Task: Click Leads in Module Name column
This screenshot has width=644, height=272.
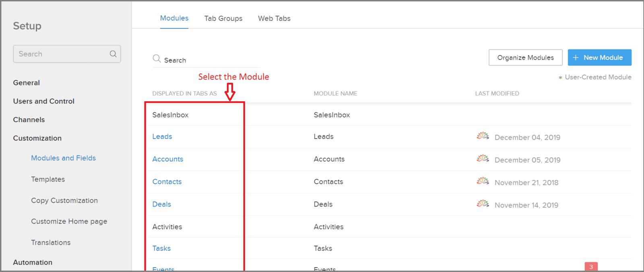Action: click(324, 137)
